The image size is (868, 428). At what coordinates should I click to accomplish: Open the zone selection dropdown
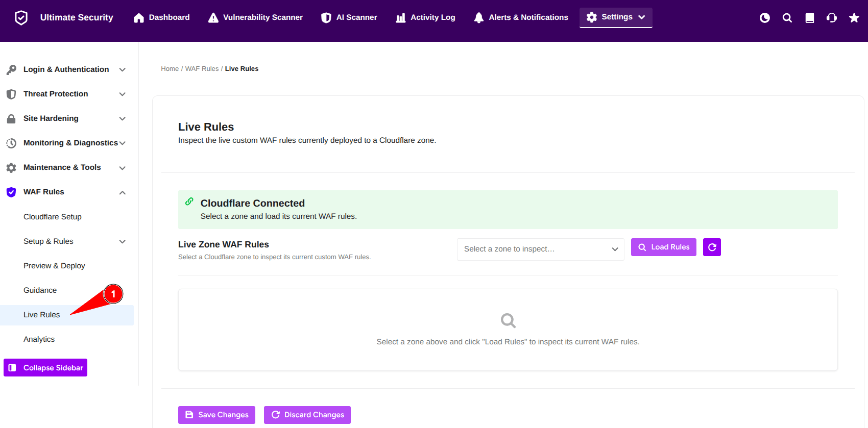(x=540, y=249)
